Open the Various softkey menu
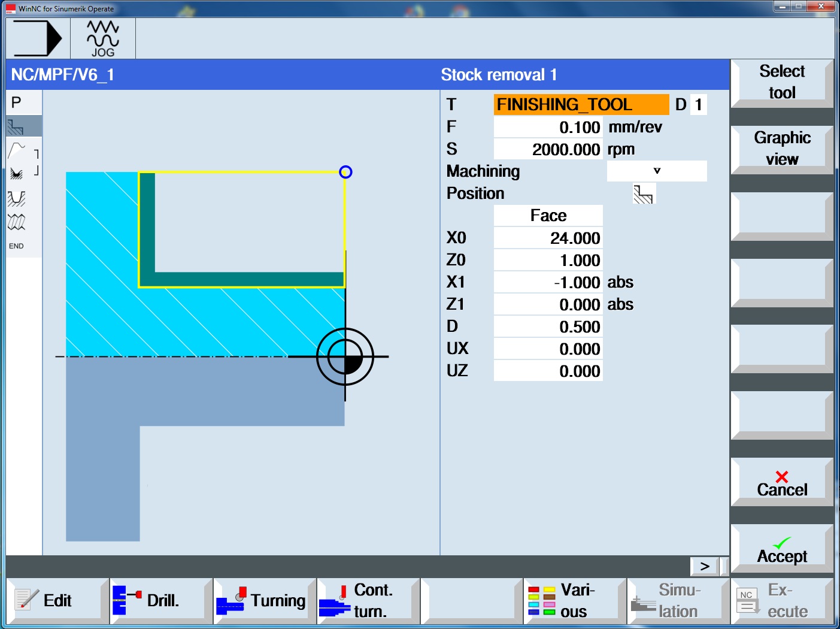 [575, 601]
